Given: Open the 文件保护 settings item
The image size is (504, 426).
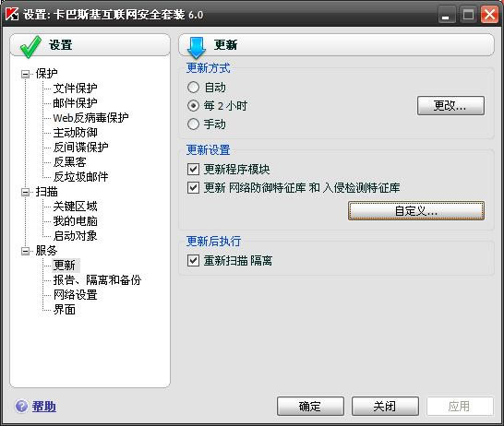Looking at the screenshot, I should click(75, 88).
